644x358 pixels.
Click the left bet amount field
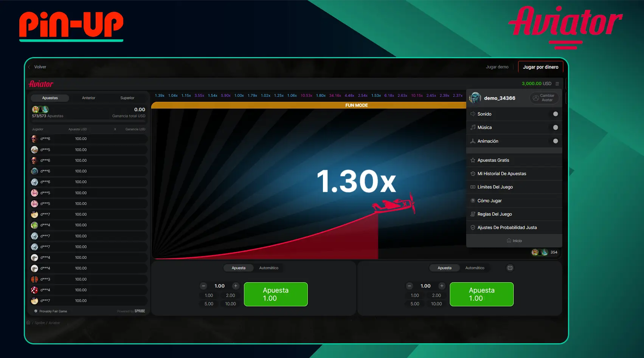pyautogui.click(x=219, y=286)
